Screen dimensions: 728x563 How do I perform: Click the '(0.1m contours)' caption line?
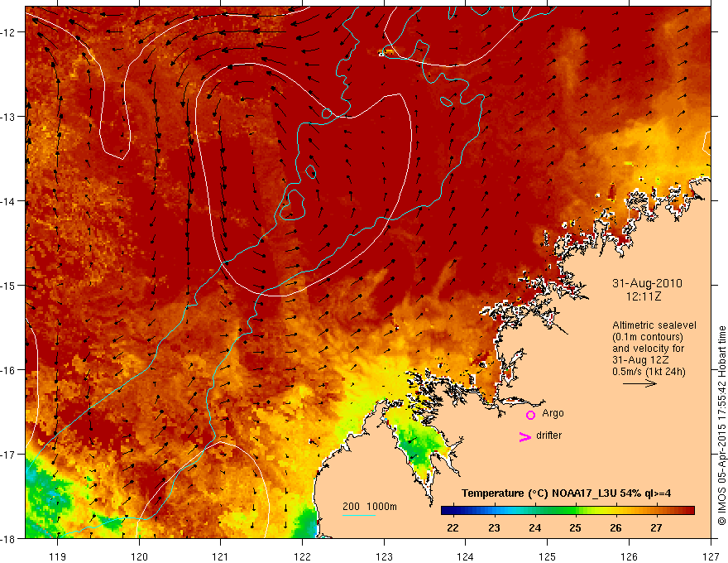648,337
